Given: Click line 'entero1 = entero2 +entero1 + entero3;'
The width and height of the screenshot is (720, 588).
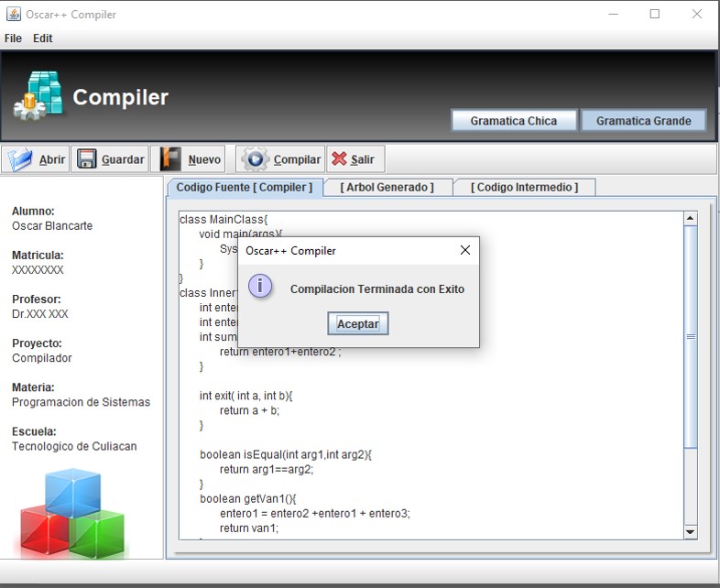Looking at the screenshot, I should click(315, 514).
